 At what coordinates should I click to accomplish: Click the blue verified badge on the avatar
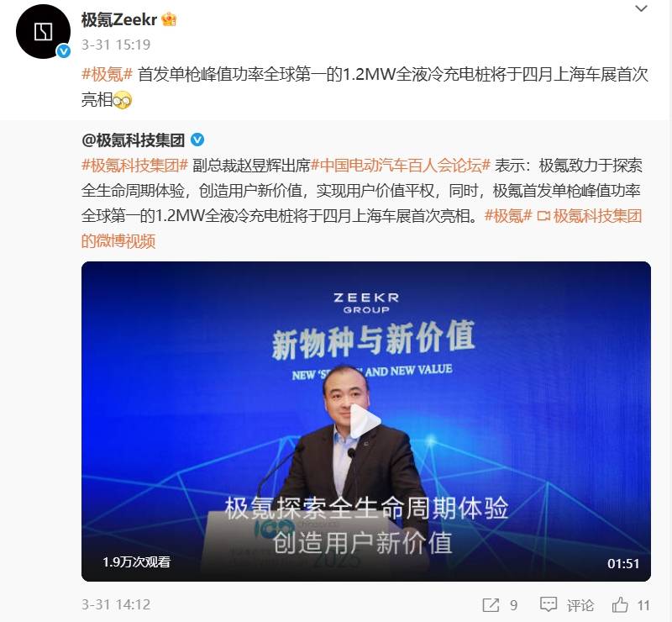pyautogui.click(x=64, y=52)
